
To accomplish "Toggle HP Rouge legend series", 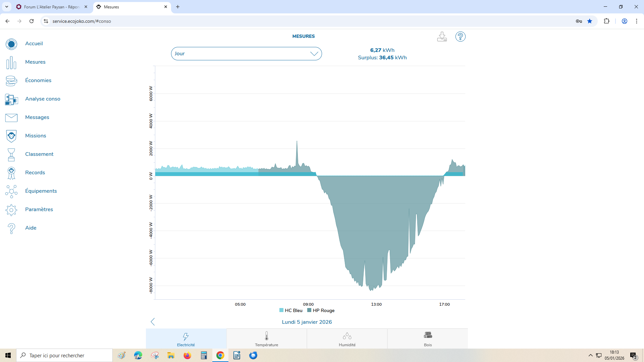I will (321, 311).
